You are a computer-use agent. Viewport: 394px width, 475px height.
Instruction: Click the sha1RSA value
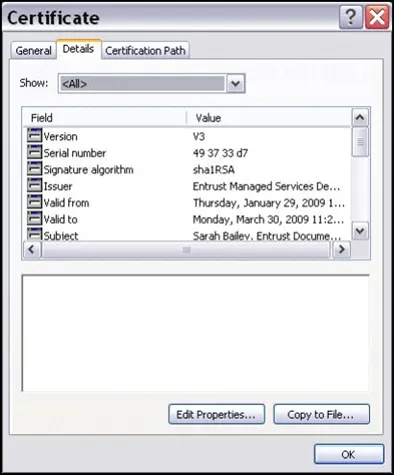pos(214,170)
